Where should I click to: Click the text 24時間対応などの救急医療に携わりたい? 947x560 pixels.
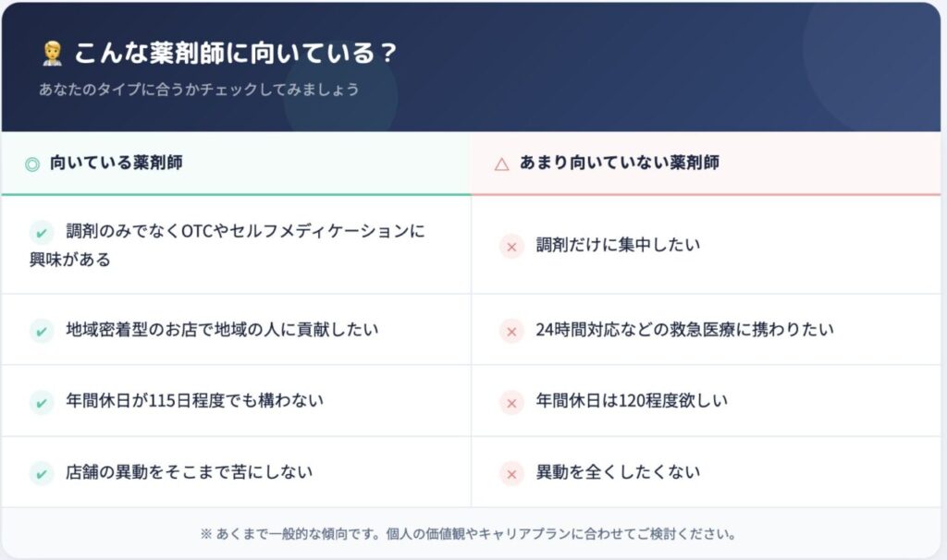684,330
